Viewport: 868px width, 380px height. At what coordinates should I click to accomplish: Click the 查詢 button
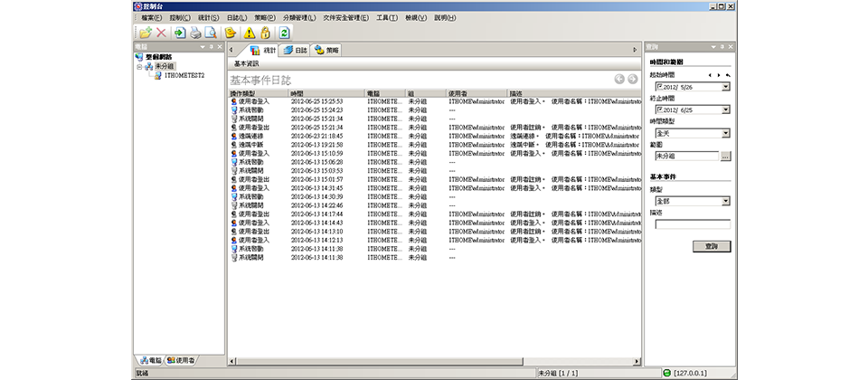click(x=711, y=246)
